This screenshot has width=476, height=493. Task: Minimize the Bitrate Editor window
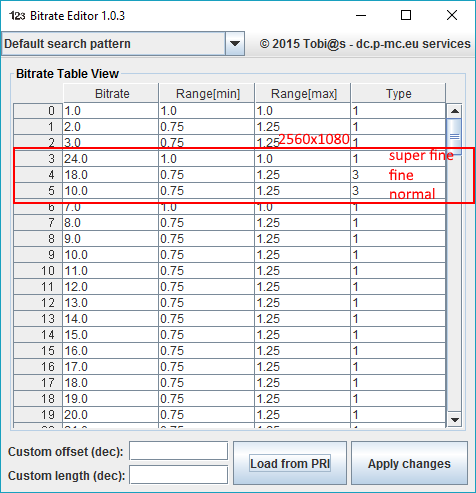(x=361, y=15)
